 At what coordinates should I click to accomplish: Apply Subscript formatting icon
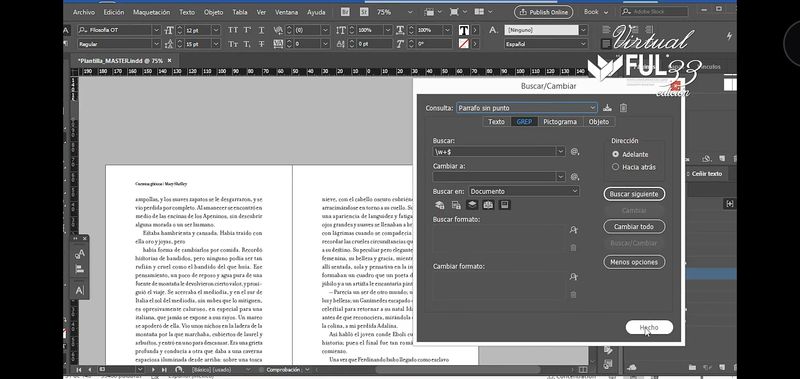(x=247, y=44)
